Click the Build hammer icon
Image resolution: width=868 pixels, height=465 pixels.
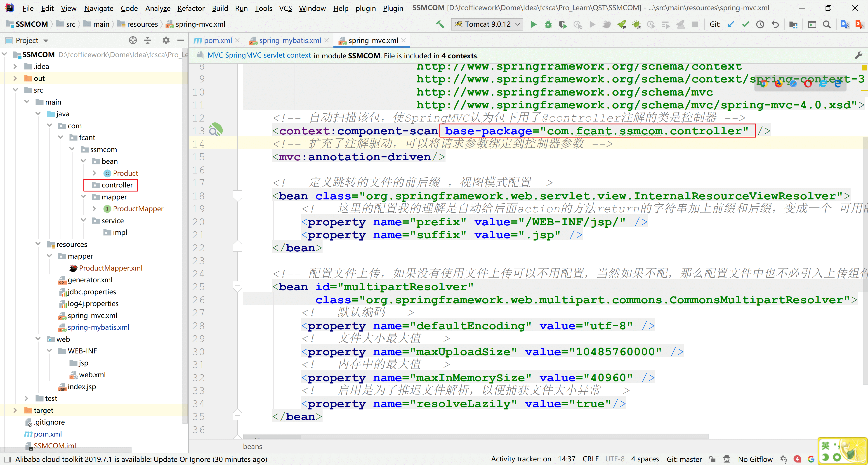pos(440,24)
